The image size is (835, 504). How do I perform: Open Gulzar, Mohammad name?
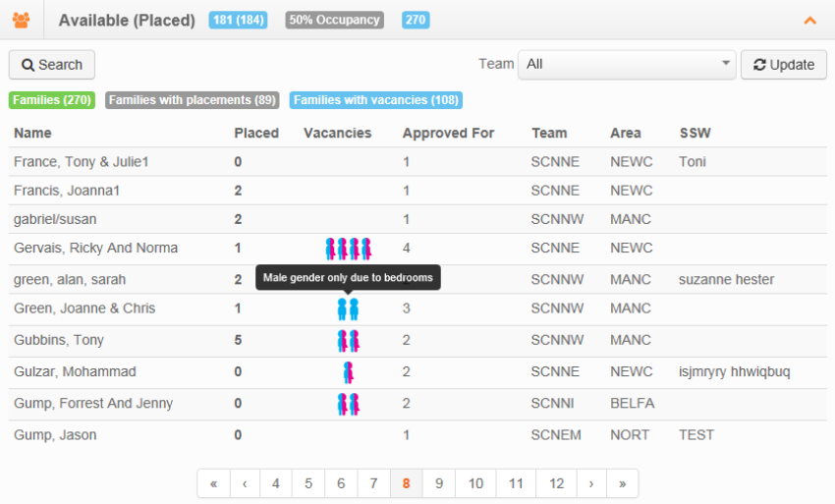point(75,372)
